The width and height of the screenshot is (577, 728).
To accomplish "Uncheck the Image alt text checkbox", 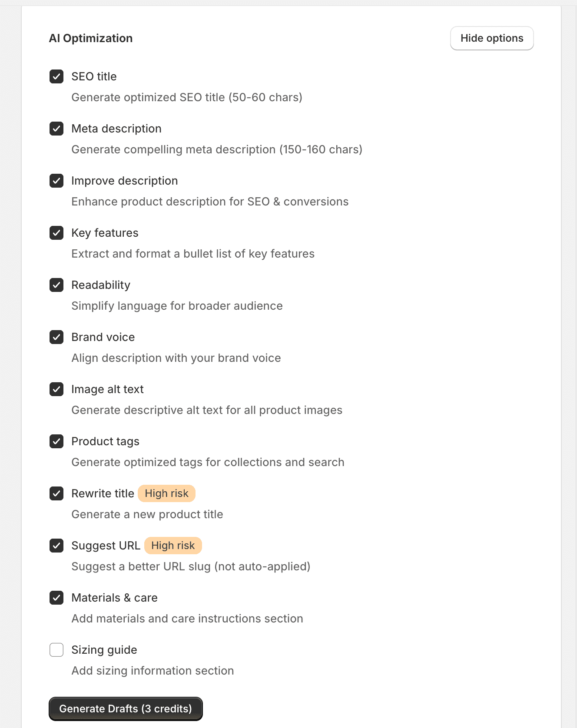I will [56, 389].
